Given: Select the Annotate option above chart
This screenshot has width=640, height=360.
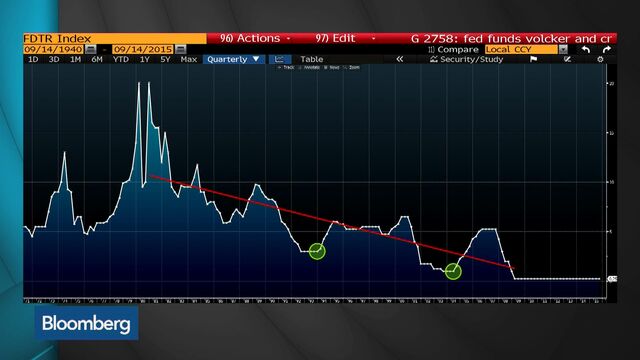Looking at the screenshot, I should 309,67.
